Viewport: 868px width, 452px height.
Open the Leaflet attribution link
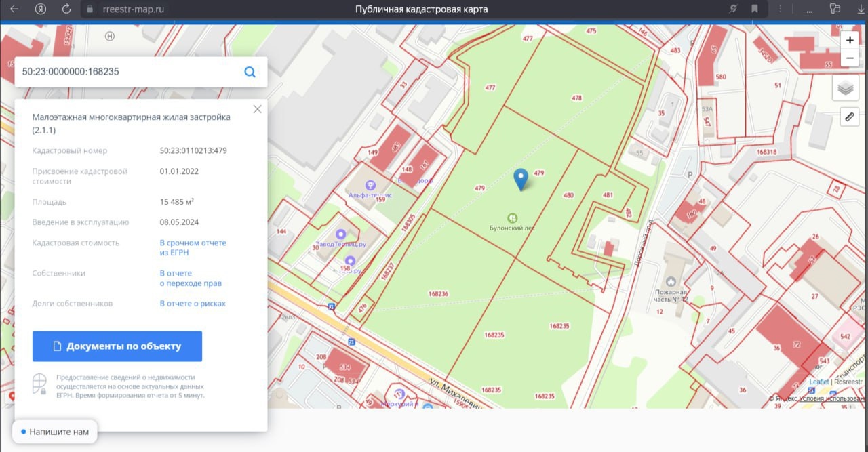[x=818, y=382]
